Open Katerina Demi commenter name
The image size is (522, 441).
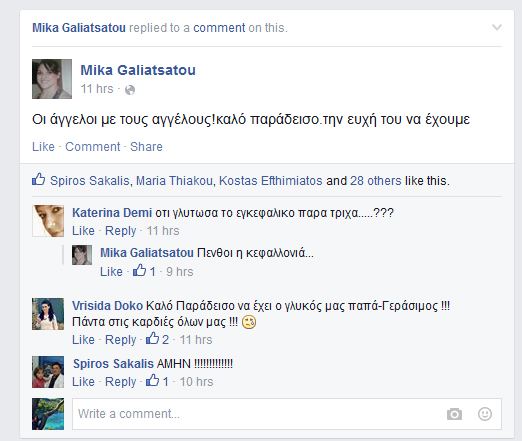[112, 213]
